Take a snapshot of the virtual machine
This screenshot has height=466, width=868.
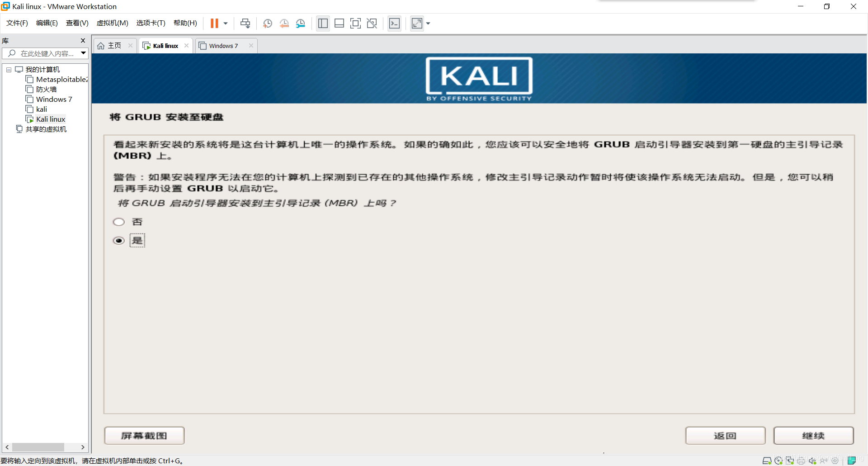tap(268, 23)
